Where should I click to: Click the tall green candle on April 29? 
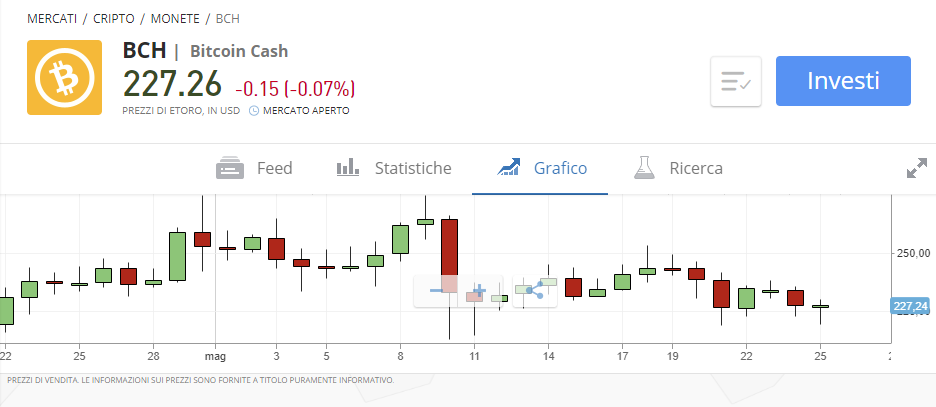[x=177, y=256]
